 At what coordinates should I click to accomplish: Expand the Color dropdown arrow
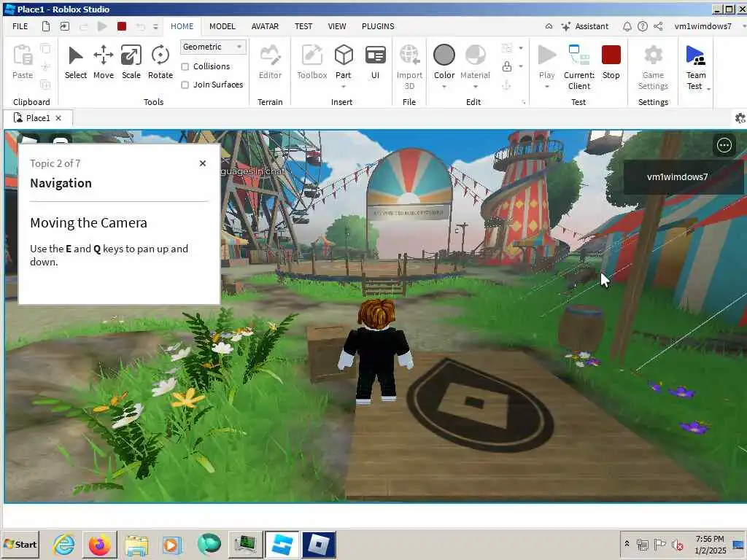pos(444,87)
